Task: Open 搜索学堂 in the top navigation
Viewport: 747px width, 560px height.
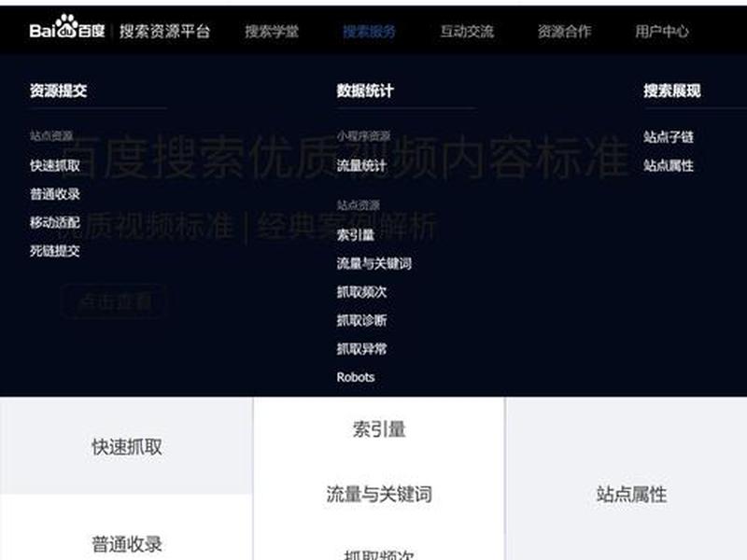Action: pyautogui.click(x=272, y=32)
